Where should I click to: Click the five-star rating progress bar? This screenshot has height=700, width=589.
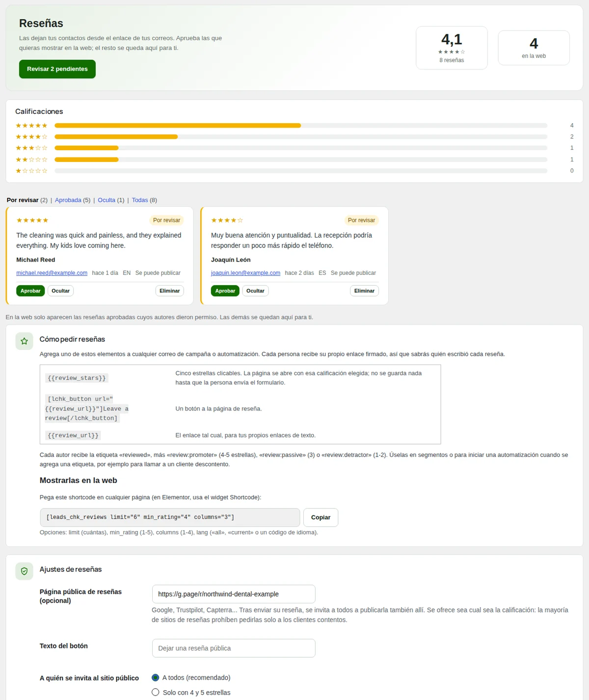pyautogui.click(x=301, y=126)
